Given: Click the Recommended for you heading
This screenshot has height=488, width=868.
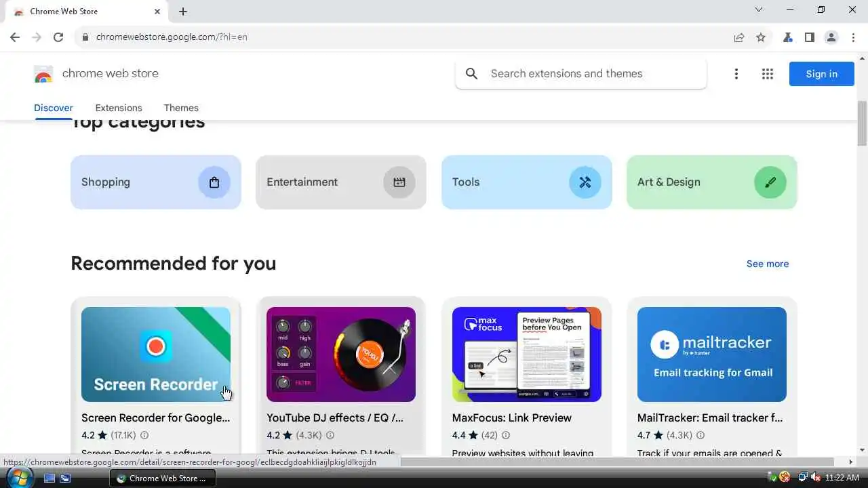Looking at the screenshot, I should tap(174, 263).
